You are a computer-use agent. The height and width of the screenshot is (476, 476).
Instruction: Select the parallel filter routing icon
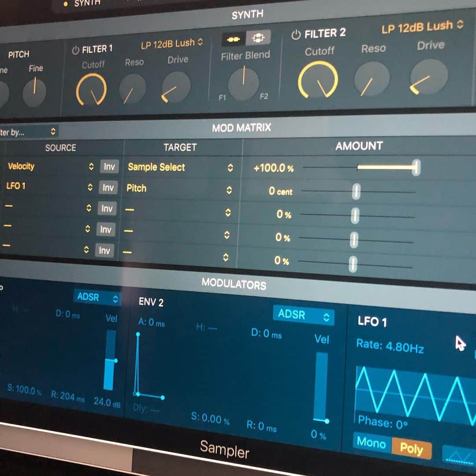click(x=258, y=37)
